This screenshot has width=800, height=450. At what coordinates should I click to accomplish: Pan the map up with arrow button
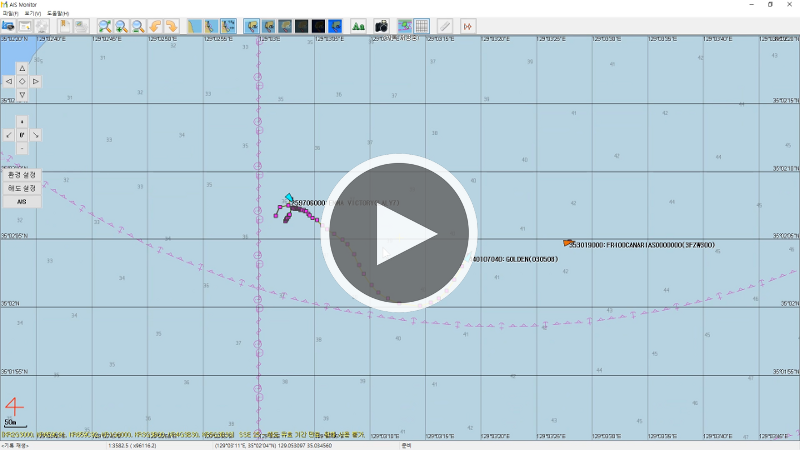click(x=22, y=68)
